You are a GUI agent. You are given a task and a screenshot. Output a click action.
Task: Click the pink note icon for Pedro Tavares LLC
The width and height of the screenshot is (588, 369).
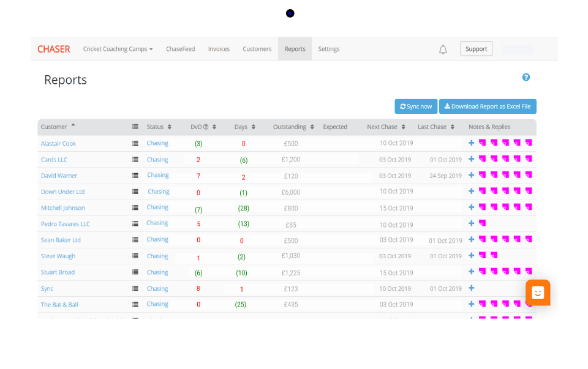[x=482, y=223]
